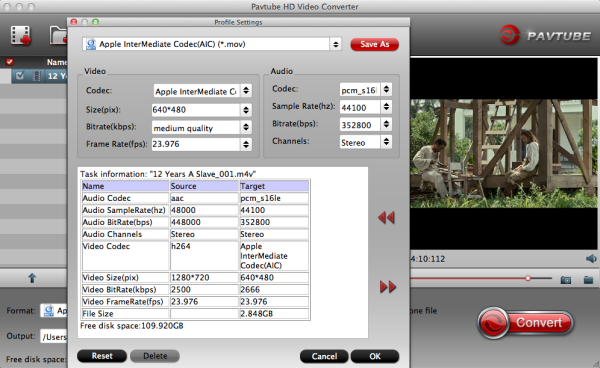Click the Format field icon in main window
Screen dimensions: 600x368
[x=49, y=311]
